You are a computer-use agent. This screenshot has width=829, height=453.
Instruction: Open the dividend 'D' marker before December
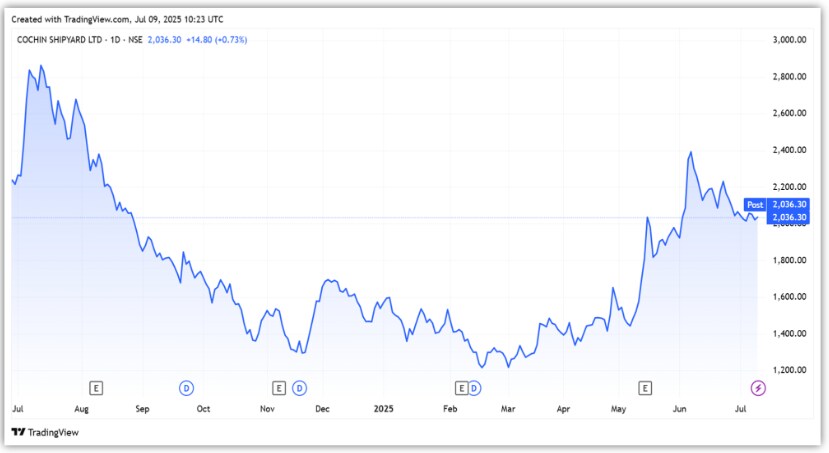point(298,387)
